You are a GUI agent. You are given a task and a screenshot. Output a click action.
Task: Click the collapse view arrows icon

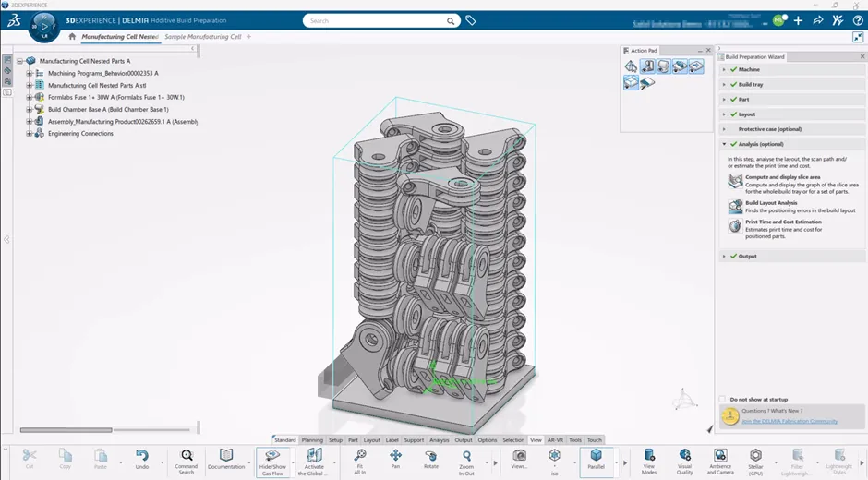[x=858, y=37]
